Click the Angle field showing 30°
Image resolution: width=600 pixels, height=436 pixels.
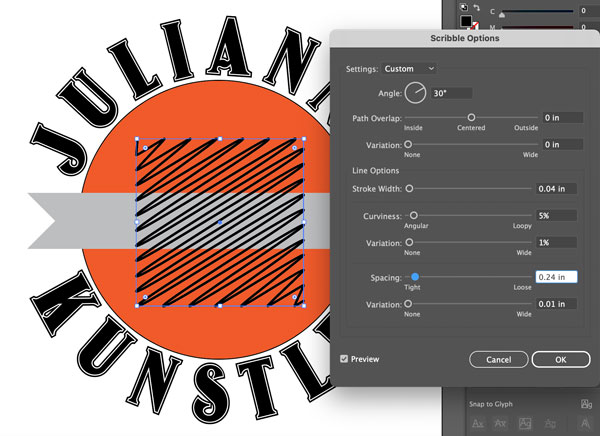point(452,93)
